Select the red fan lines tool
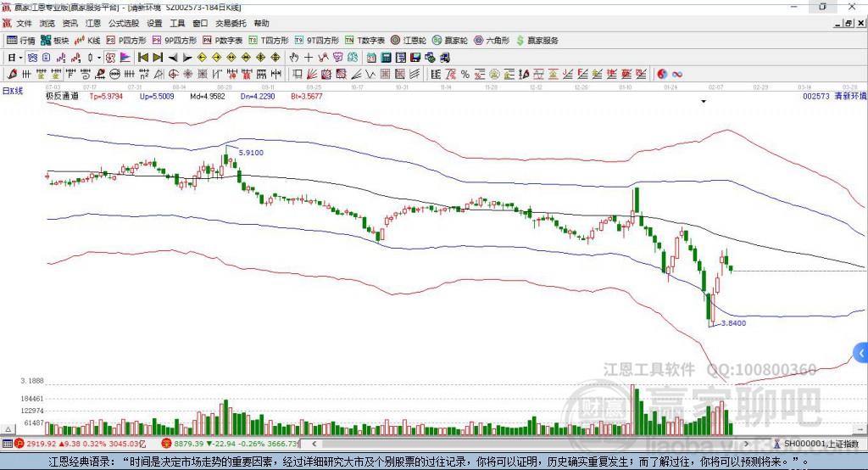 click(x=312, y=75)
